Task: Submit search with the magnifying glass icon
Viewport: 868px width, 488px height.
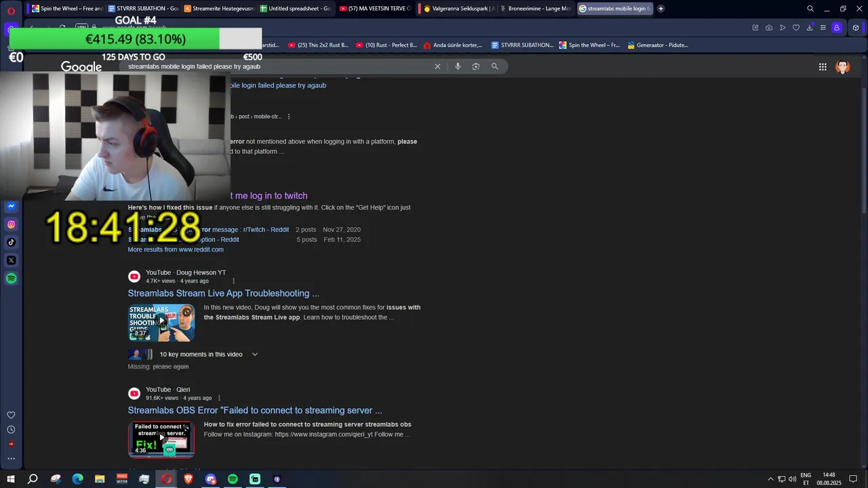Action: 494,66
